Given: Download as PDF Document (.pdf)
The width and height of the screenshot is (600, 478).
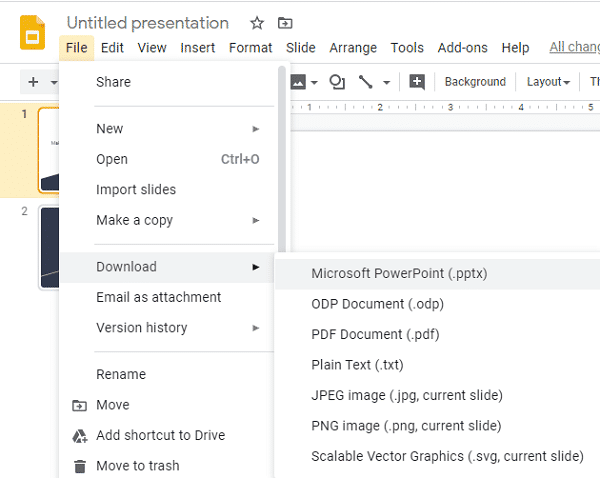Looking at the screenshot, I should pyautogui.click(x=437, y=334).
